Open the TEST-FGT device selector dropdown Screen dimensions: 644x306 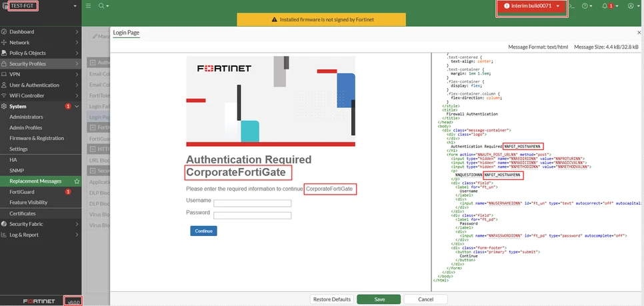(x=41, y=6)
